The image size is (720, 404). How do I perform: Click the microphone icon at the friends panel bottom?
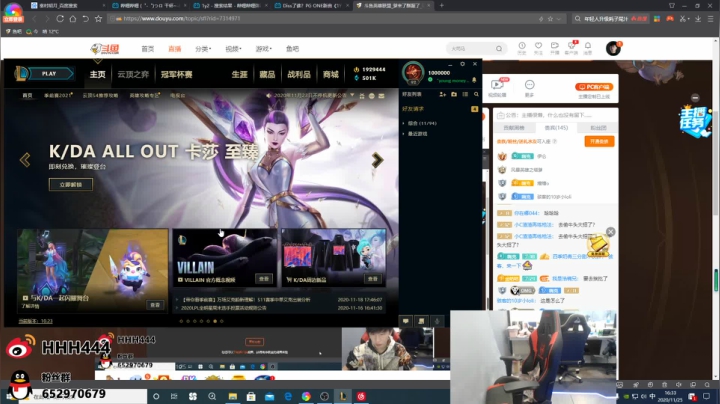(x=437, y=321)
